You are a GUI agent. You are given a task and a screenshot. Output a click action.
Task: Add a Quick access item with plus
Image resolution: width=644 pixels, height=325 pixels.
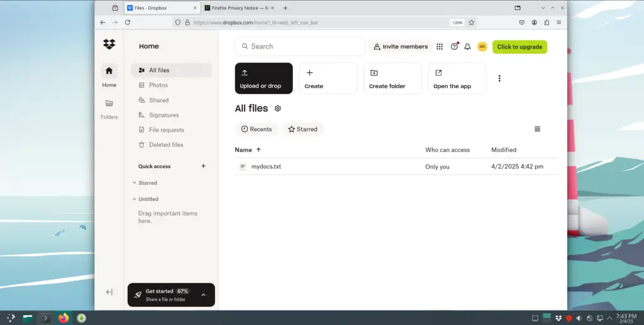click(203, 166)
